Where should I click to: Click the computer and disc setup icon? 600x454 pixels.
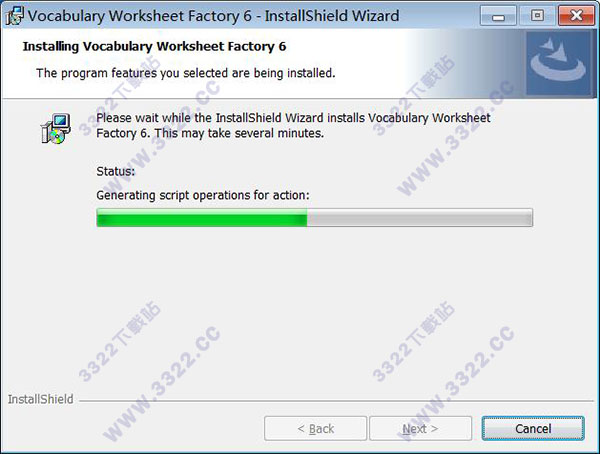[56, 129]
